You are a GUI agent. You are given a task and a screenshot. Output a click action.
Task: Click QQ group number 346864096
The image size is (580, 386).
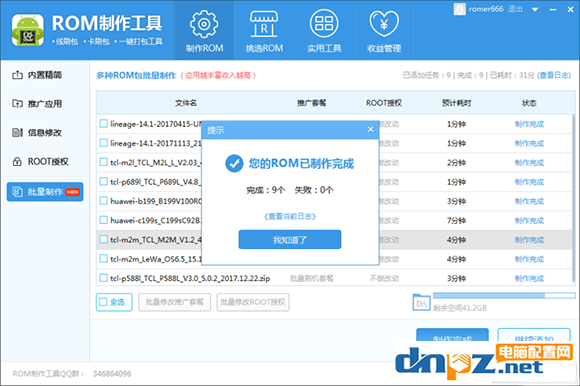pos(112,373)
